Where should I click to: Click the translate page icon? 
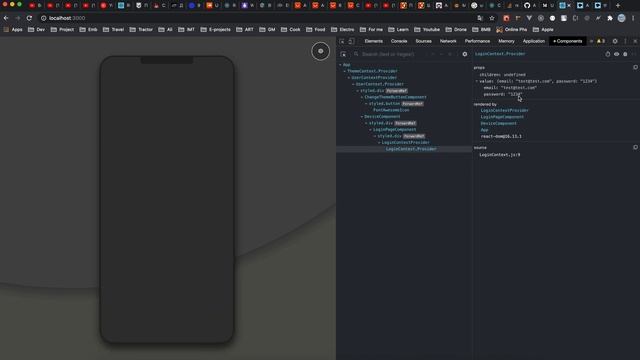(x=480, y=18)
